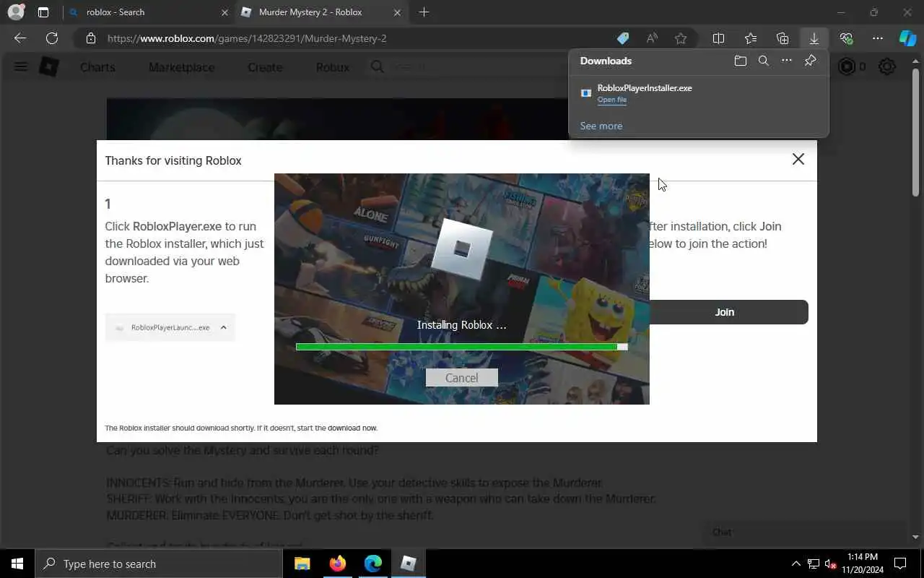Image resolution: width=924 pixels, height=578 pixels.
Task: Cancel the Roblox installation
Action: point(462,378)
